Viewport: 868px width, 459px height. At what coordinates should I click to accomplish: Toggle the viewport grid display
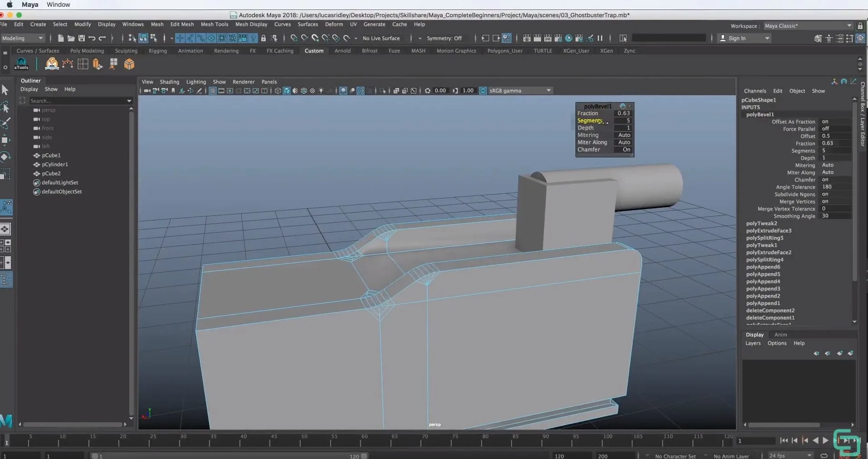point(212,91)
